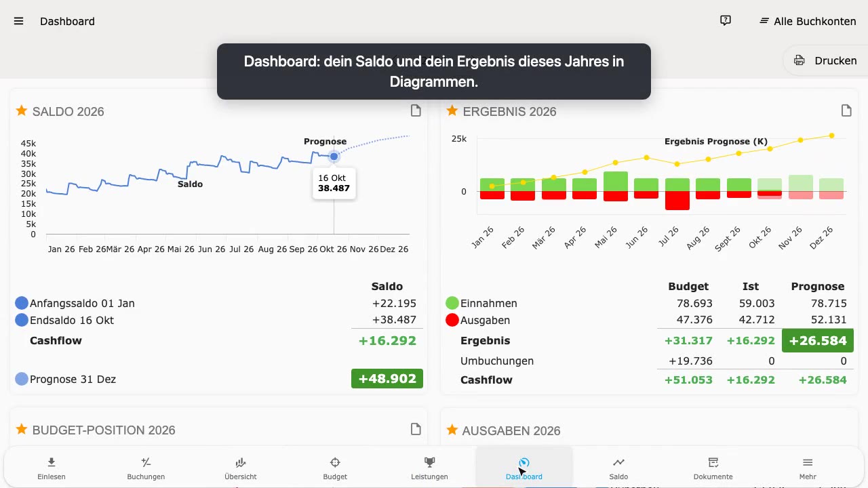Open the Übersicht chart tab
This screenshot has height=488, width=868.
(x=241, y=468)
